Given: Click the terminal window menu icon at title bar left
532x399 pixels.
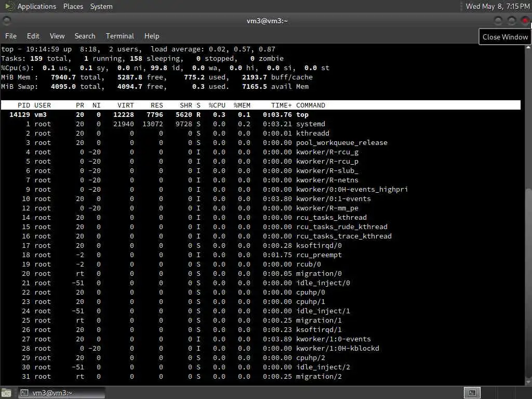Looking at the screenshot, I should pyautogui.click(x=6, y=21).
